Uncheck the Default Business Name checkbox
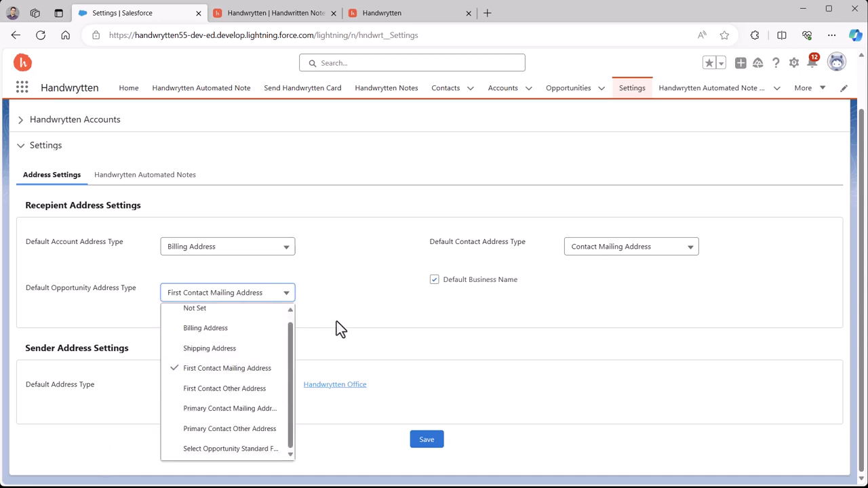Screen dimensions: 868x488 click(x=435, y=279)
